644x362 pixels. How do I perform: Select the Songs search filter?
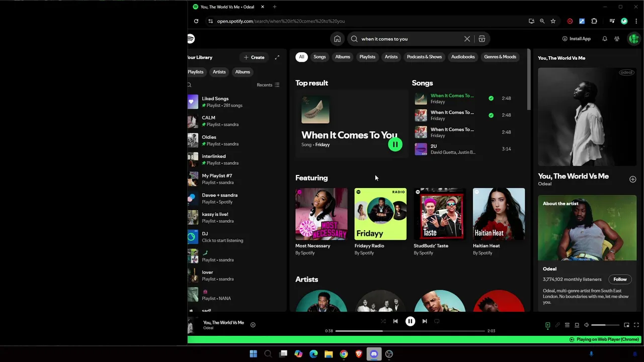(x=320, y=57)
